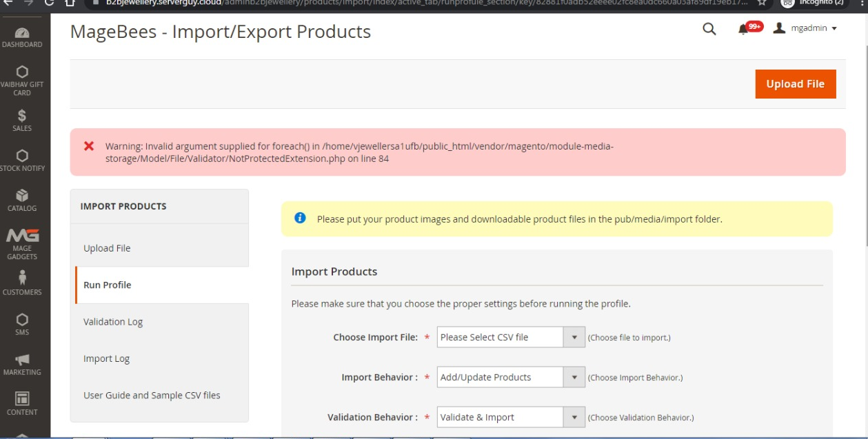This screenshot has height=439, width=868.
Task: Click the '(Choose file to import.)' hint
Action: (629, 338)
